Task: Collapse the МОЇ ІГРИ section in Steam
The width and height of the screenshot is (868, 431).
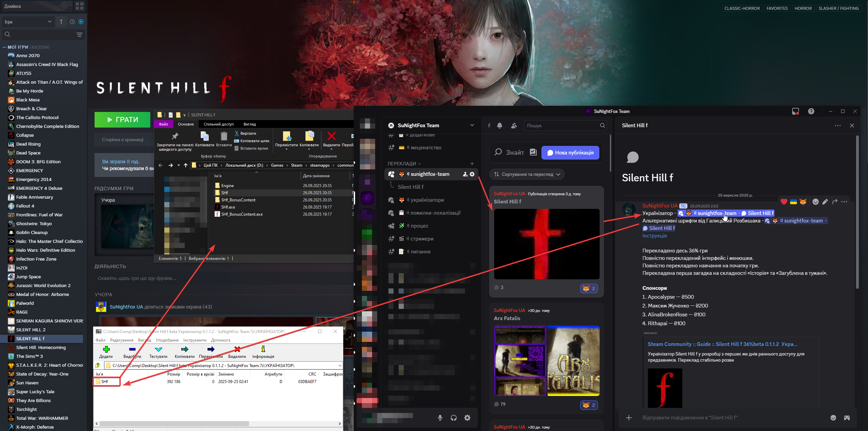Action: coord(4,47)
